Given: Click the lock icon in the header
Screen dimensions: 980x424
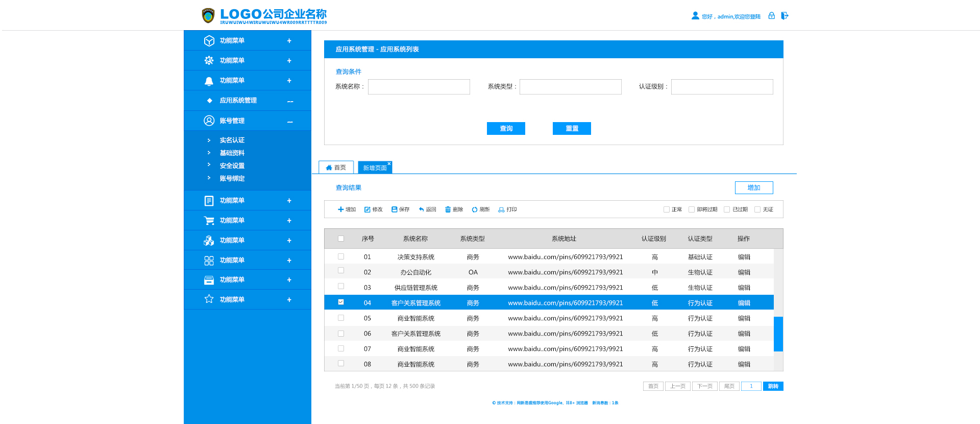Looking at the screenshot, I should pyautogui.click(x=772, y=16).
